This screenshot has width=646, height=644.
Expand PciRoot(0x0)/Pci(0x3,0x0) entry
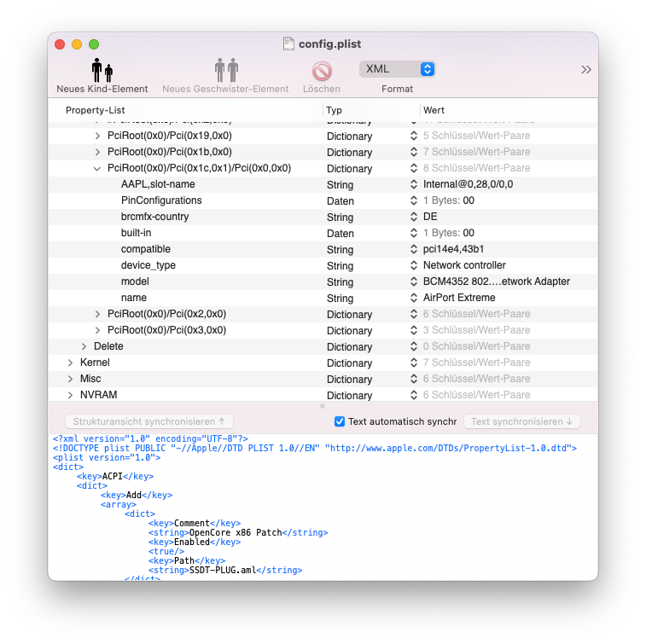coord(97,330)
